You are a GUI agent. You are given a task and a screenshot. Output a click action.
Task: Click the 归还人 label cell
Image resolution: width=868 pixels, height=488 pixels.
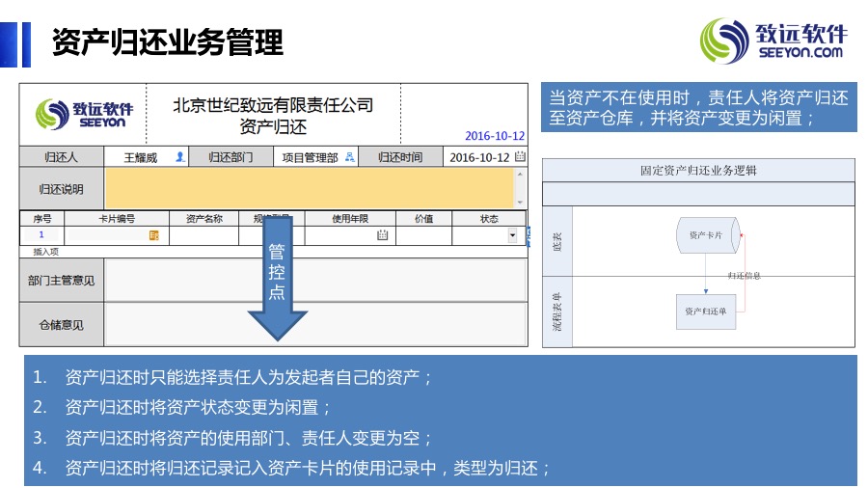point(62,157)
